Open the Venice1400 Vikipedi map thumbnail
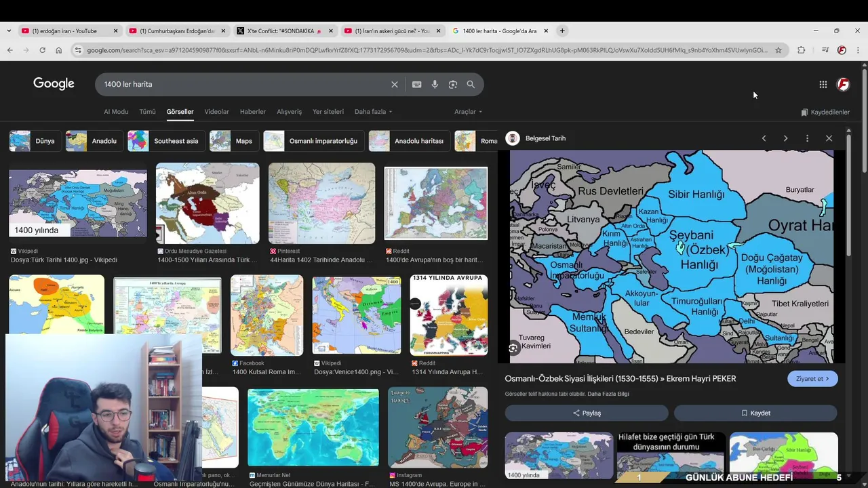This screenshot has height=488, width=868. 357,315
